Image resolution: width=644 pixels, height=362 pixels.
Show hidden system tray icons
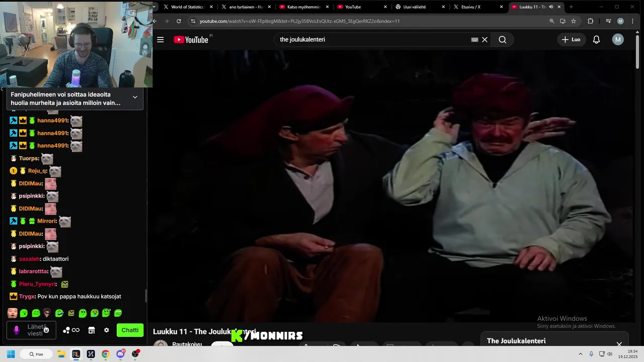click(580, 354)
